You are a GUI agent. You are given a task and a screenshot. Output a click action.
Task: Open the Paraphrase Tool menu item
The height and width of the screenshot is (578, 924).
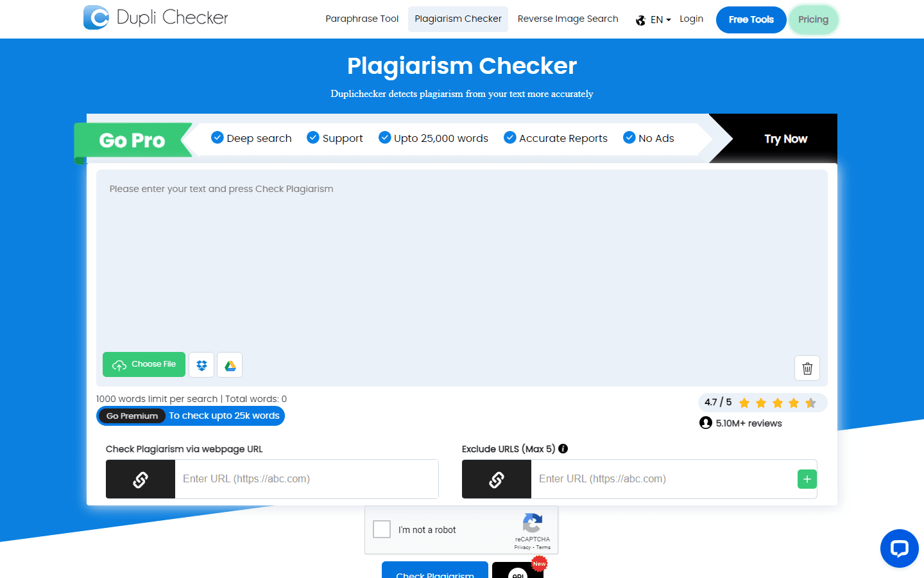tap(362, 19)
